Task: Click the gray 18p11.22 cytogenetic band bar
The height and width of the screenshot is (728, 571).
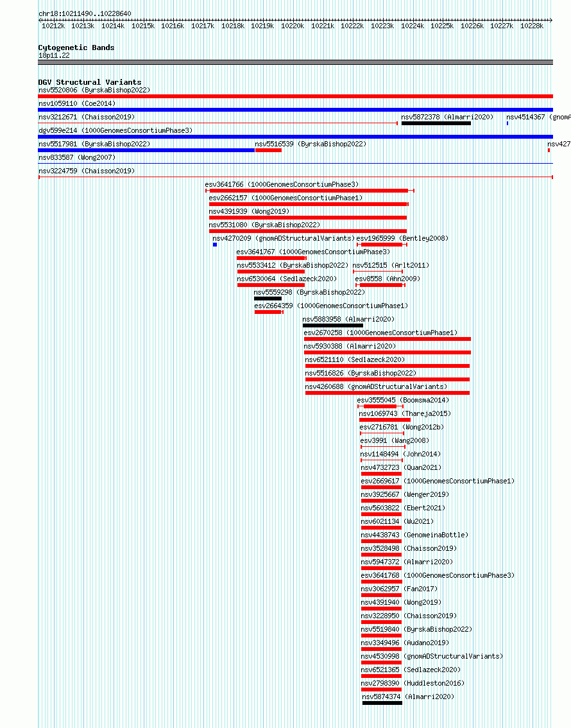Action: 296,62
